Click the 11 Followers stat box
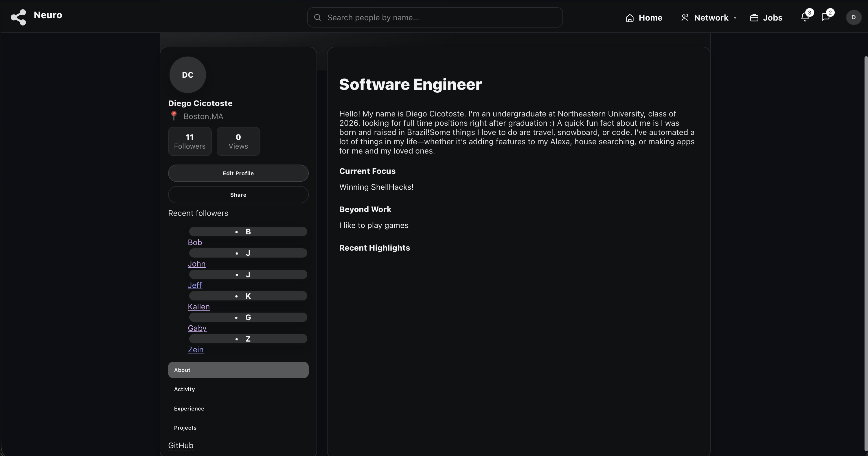 [x=190, y=141]
